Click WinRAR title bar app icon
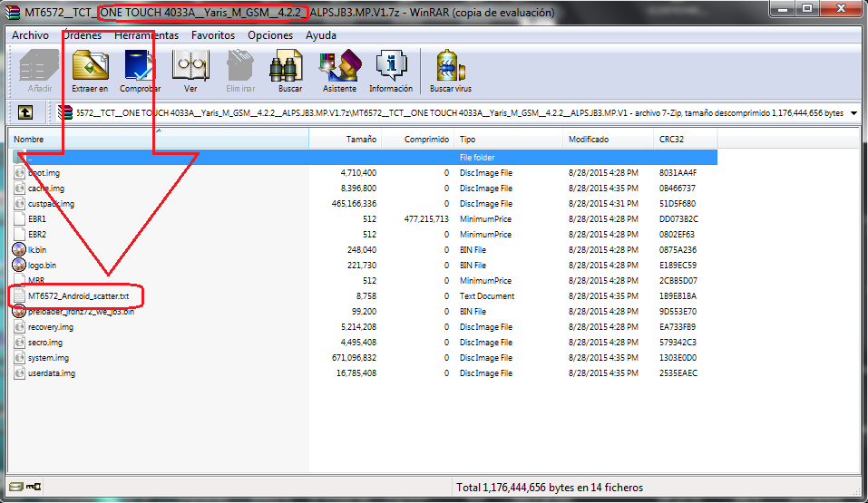Screen dimensions: 868x503 click(12, 12)
